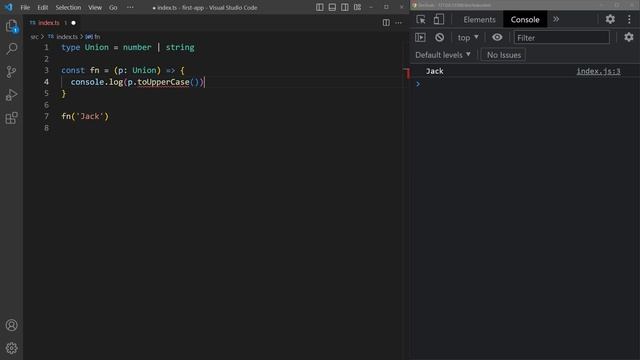Click line number 4 in gutter
This screenshot has height=360, width=640.
coord(46,82)
